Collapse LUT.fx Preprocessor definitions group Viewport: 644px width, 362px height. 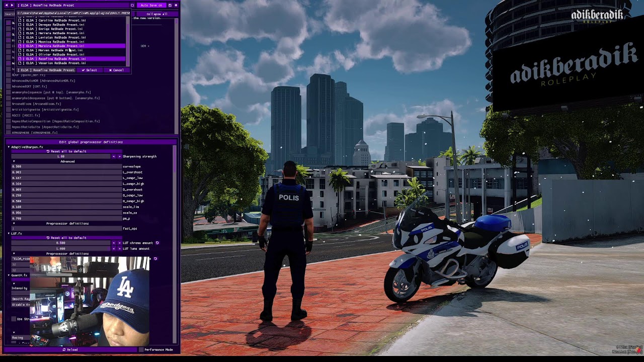[x=14, y=253]
